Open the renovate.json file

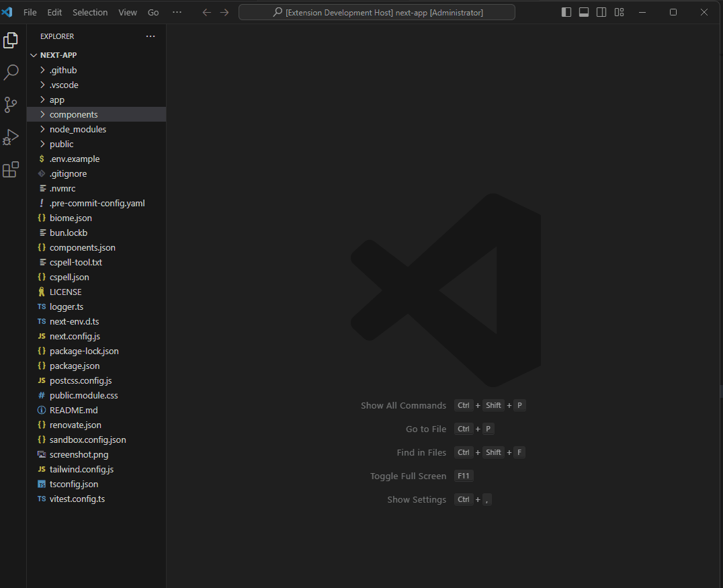(96, 425)
